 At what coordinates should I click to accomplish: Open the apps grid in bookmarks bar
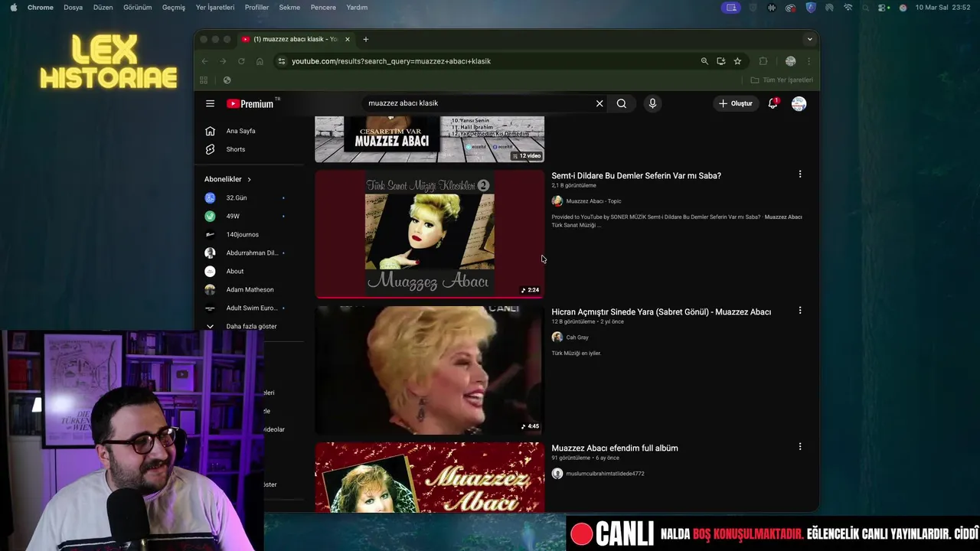204,80
